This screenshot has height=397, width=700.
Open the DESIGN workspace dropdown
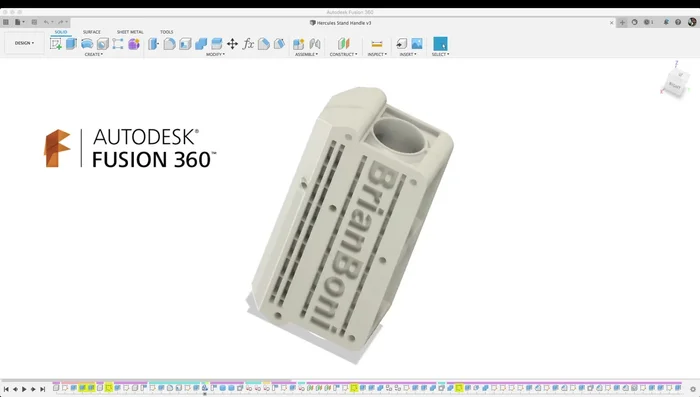coord(24,43)
